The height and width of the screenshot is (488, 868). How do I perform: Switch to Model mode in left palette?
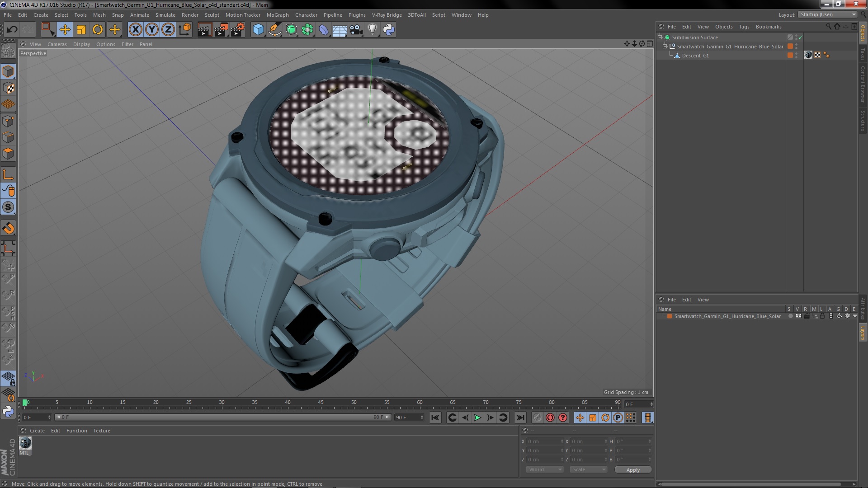click(8, 71)
